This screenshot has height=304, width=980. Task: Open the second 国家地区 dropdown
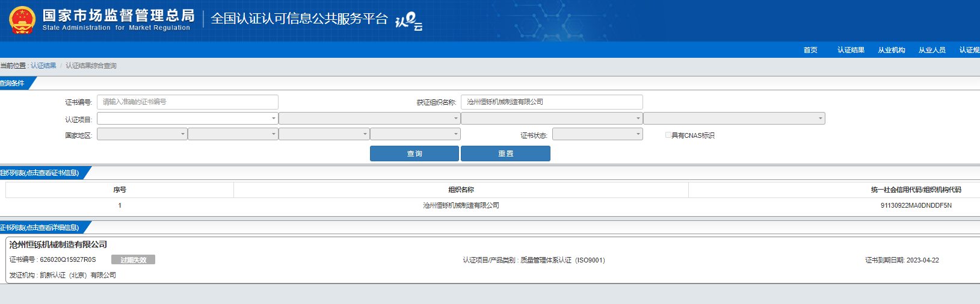[x=233, y=134]
